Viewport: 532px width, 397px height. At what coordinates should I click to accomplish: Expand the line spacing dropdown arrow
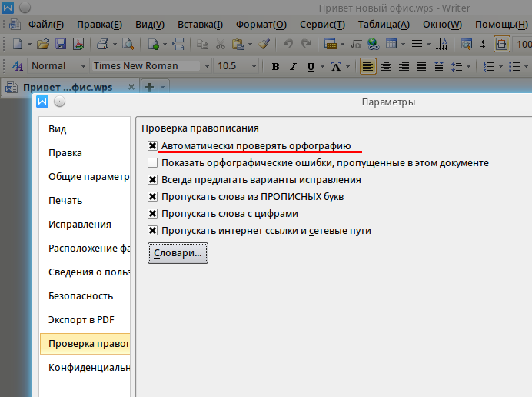pyautogui.click(x=468, y=67)
